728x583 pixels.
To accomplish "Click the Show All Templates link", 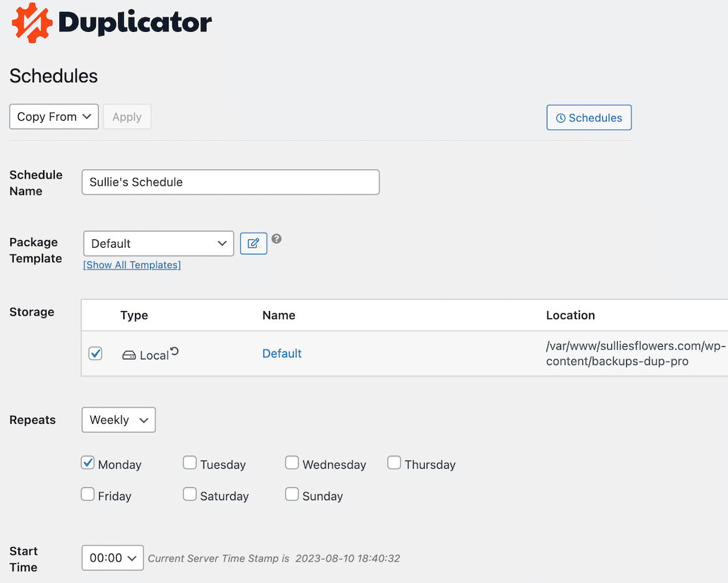I will pyautogui.click(x=132, y=265).
